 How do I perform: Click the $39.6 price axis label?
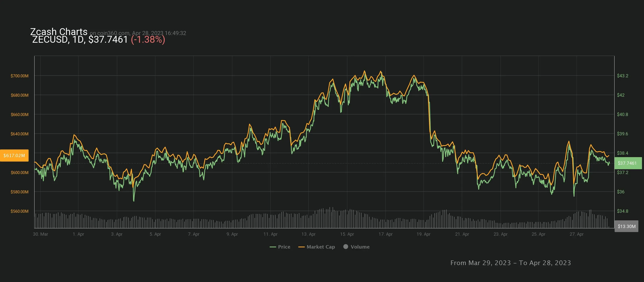point(622,134)
